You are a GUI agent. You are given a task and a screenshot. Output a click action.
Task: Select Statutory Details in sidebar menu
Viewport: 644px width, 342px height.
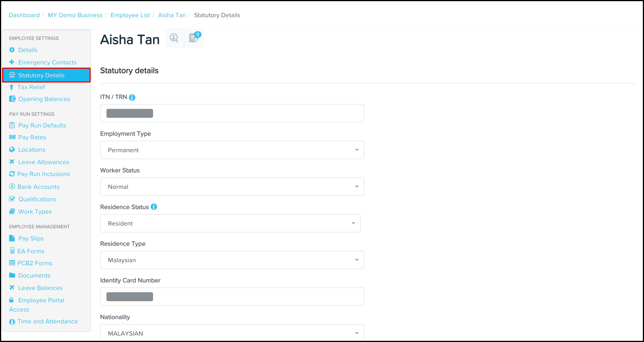point(46,75)
